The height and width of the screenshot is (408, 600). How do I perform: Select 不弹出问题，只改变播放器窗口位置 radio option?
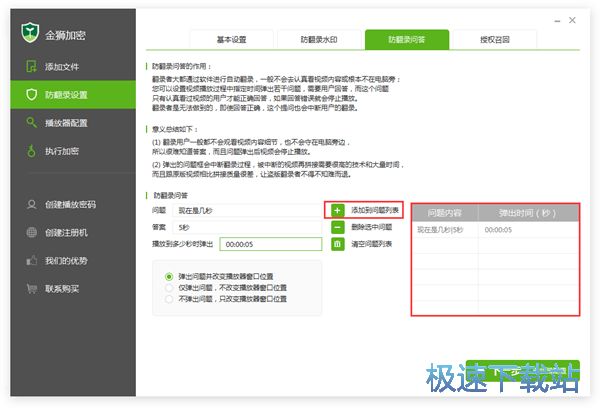pos(169,299)
